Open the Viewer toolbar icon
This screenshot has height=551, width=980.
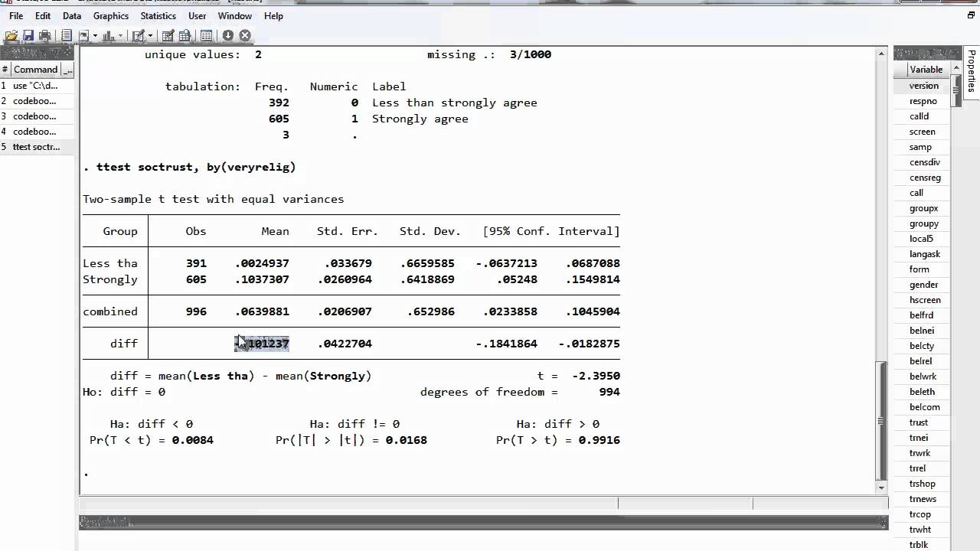click(83, 35)
